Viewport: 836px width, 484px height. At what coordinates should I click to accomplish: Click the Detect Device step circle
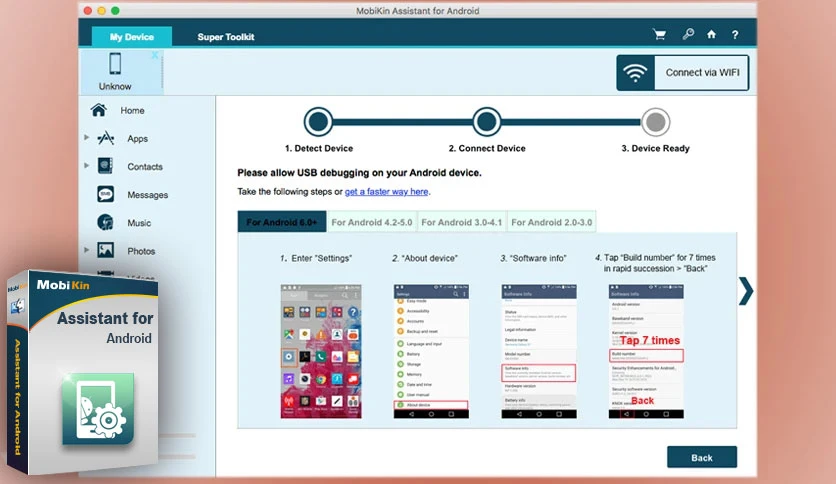(x=318, y=122)
